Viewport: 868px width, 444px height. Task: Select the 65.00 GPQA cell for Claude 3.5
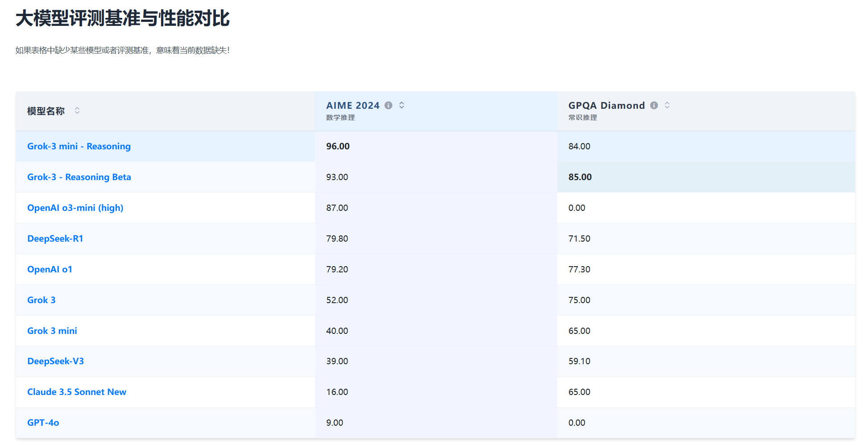(x=706, y=392)
